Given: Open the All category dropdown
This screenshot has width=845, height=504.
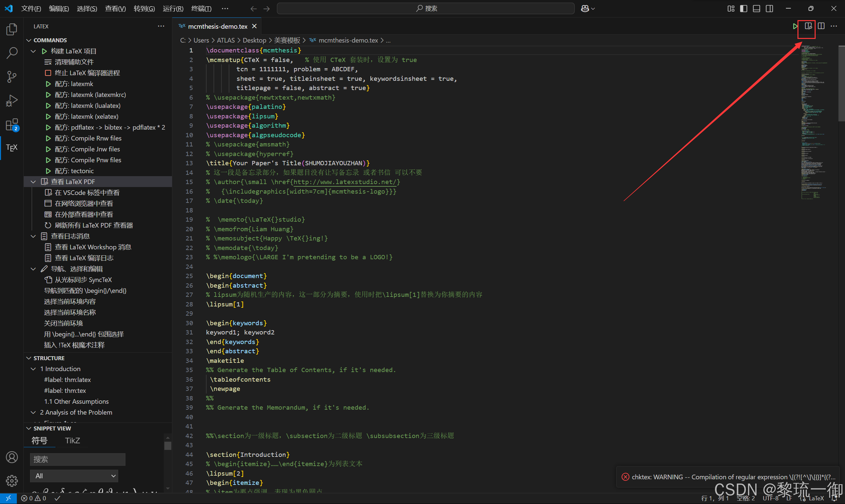Looking at the screenshot, I should click(x=74, y=476).
